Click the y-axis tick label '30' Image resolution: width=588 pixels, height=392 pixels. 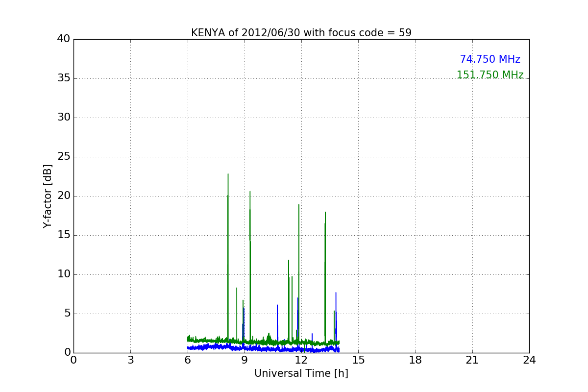point(64,118)
